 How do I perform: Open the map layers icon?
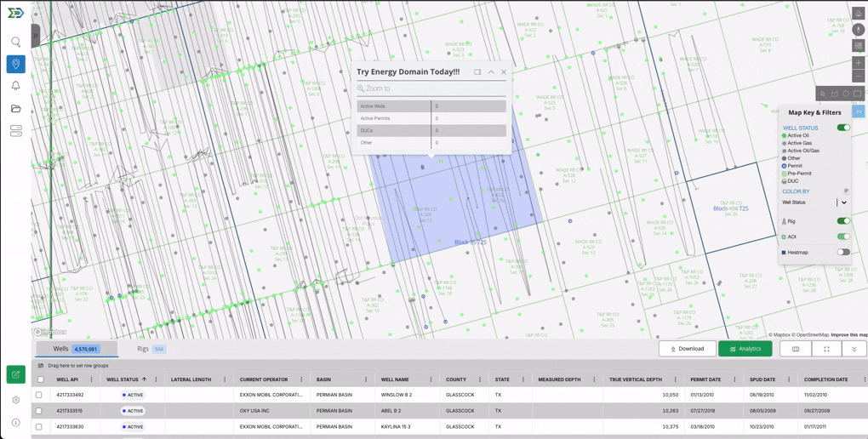tap(859, 45)
